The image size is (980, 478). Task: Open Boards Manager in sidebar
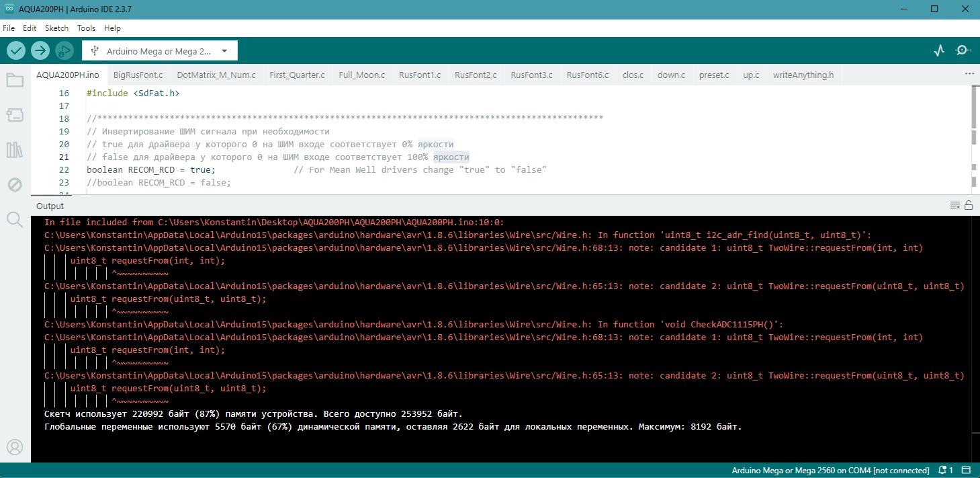(x=15, y=115)
